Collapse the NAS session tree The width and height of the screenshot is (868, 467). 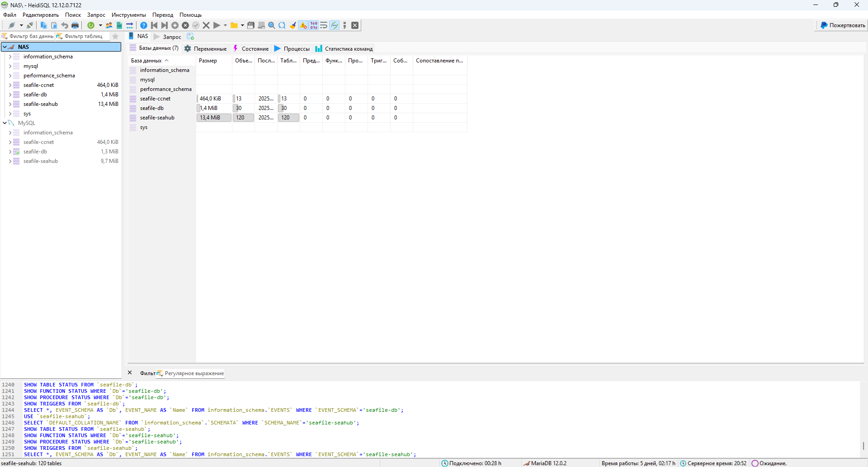[4, 47]
